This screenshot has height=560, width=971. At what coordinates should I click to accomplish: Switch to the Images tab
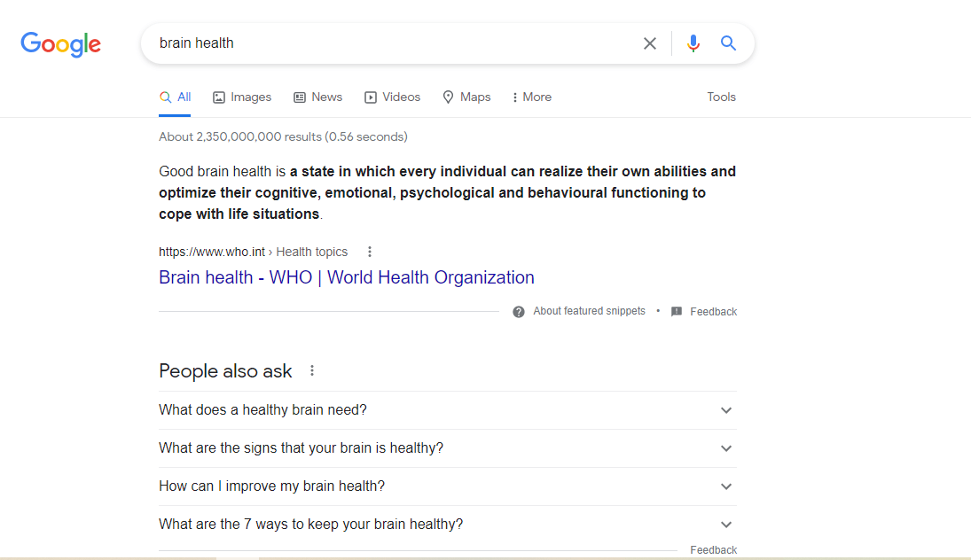[242, 97]
